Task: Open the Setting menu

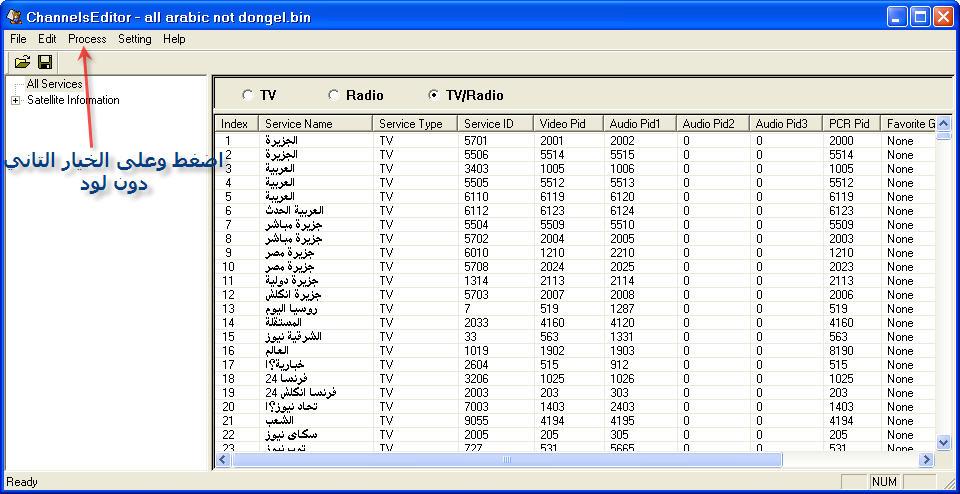Action: coord(135,39)
